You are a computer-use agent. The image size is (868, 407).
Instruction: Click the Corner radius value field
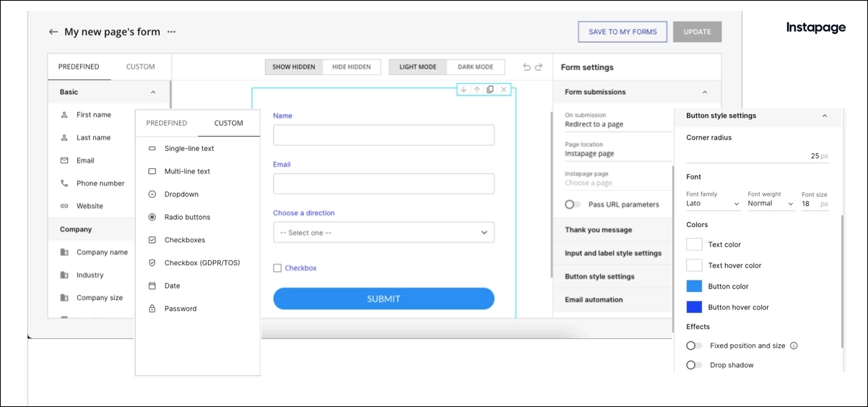758,155
